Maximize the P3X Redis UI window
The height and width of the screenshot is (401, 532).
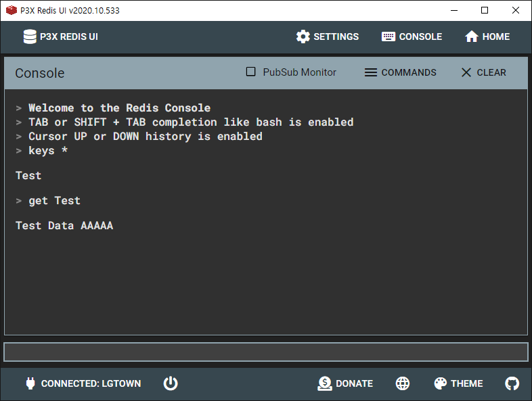point(485,10)
